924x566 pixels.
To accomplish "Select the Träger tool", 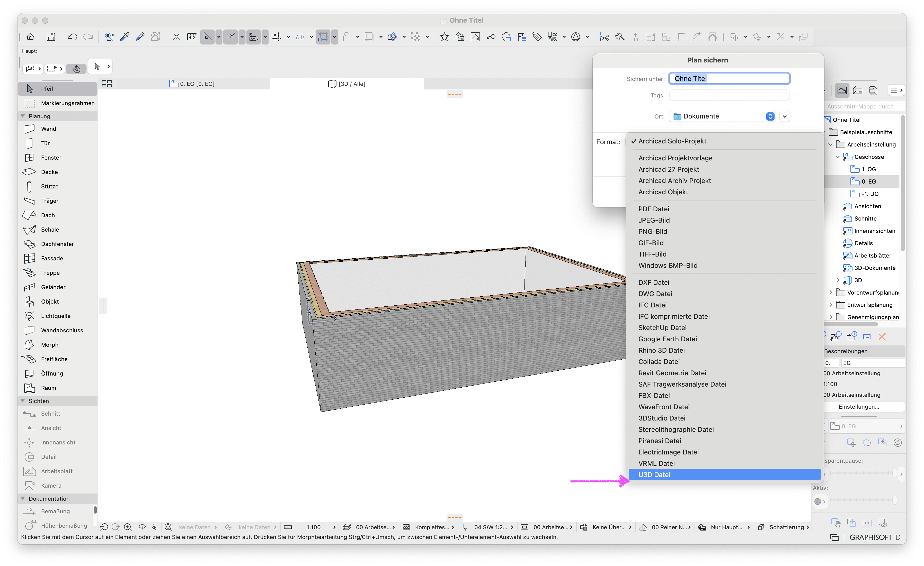I will pyautogui.click(x=58, y=201).
